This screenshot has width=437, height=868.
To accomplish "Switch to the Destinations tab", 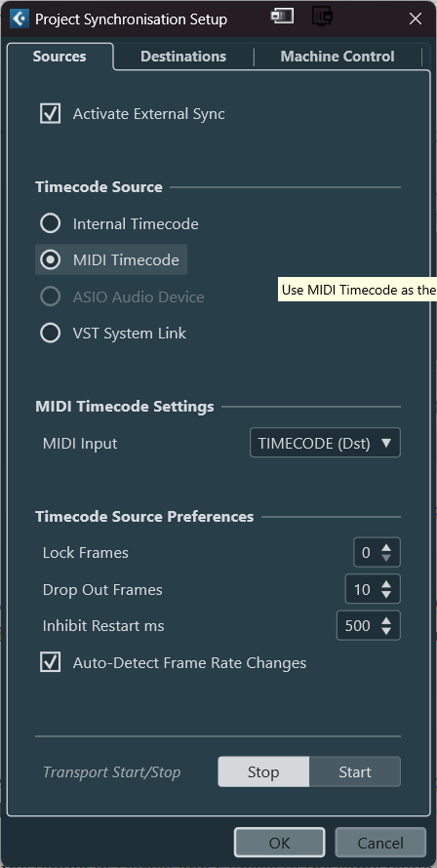I will [183, 57].
